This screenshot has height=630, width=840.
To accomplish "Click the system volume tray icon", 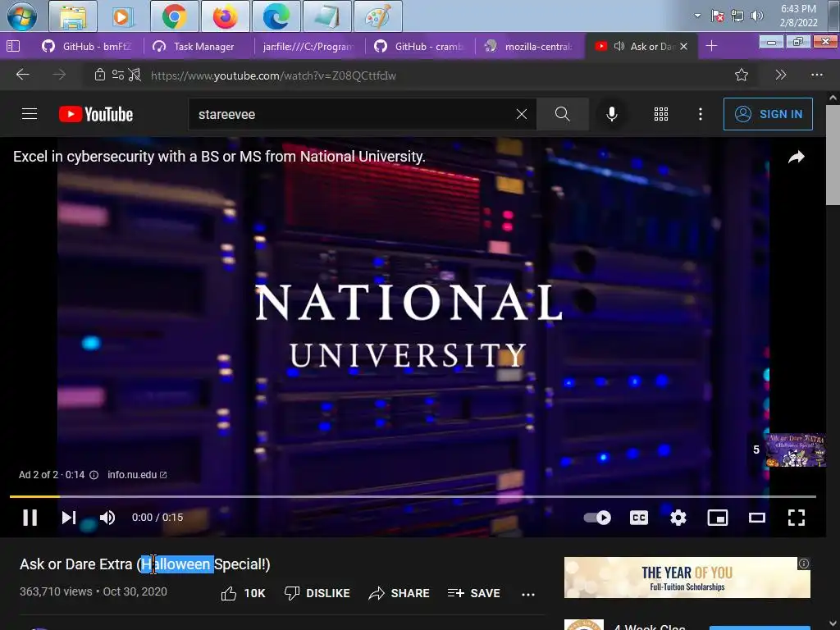I will point(757,16).
